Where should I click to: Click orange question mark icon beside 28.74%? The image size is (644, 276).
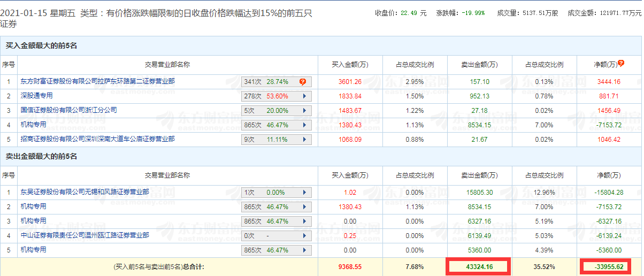click(x=303, y=82)
